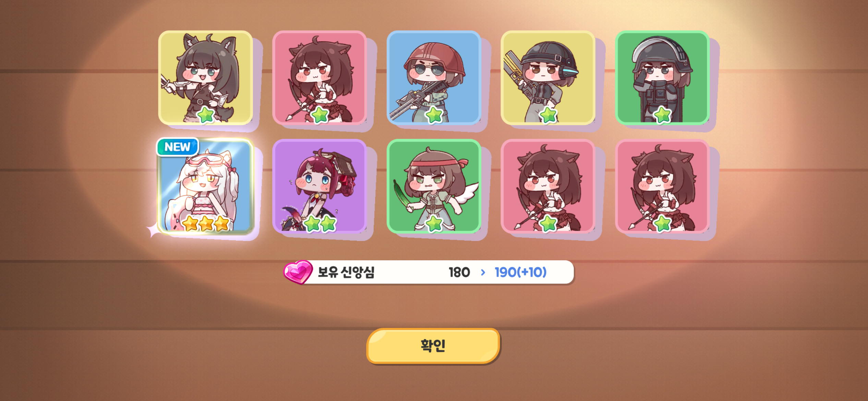Choose the top-row pink archer card

click(x=320, y=78)
